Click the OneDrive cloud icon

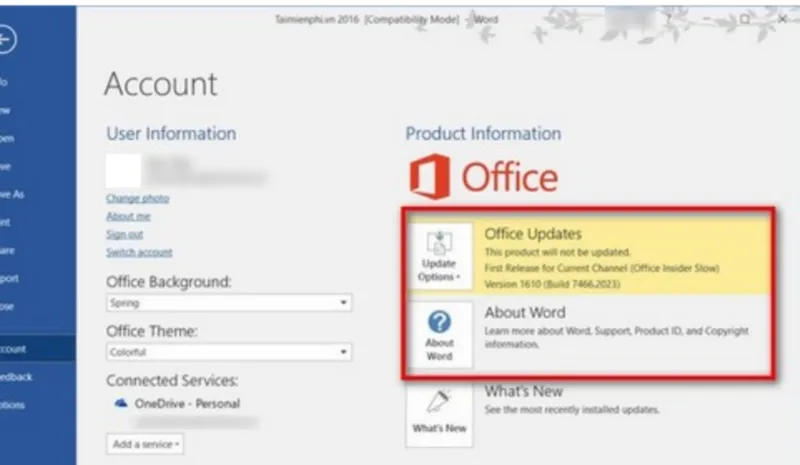tap(121, 403)
